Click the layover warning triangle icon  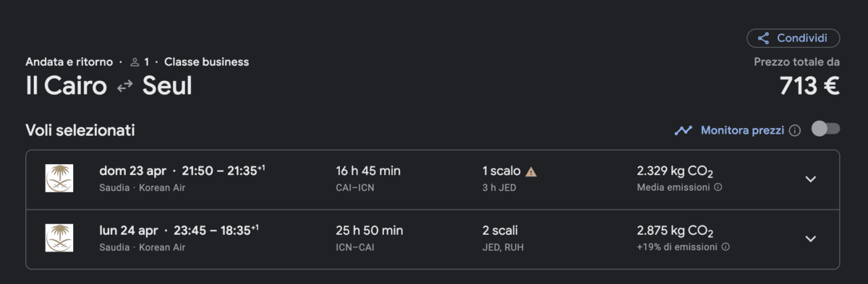point(532,172)
